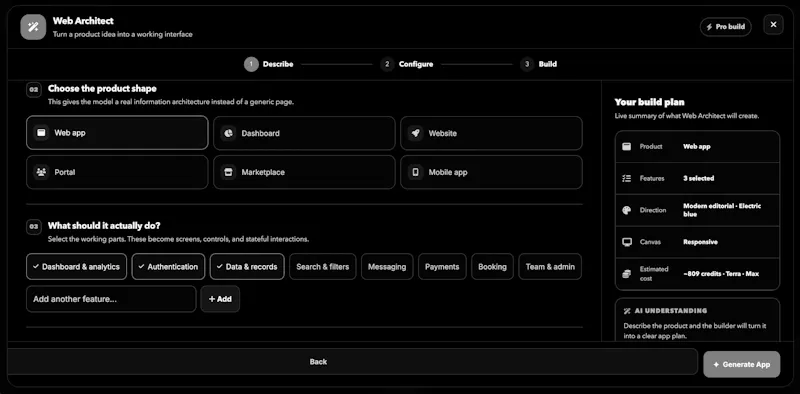The width and height of the screenshot is (800, 394).
Task: Click the '3 selected' features value
Action: [x=698, y=179]
